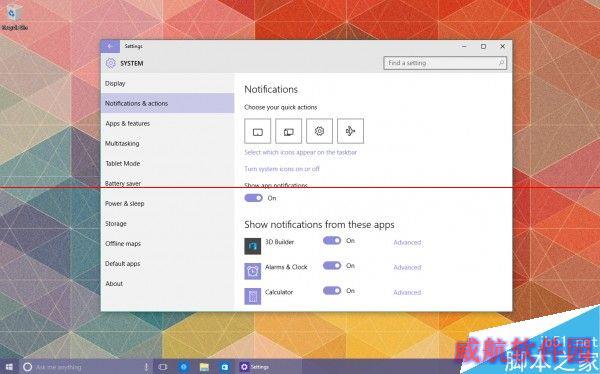Minimize the Settings window

(x=464, y=46)
